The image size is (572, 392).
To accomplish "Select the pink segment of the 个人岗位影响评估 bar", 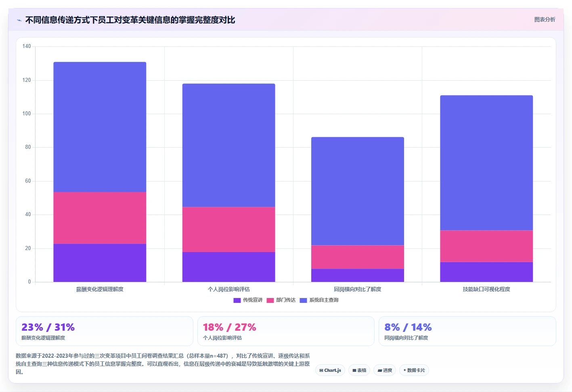I will pyautogui.click(x=228, y=230).
